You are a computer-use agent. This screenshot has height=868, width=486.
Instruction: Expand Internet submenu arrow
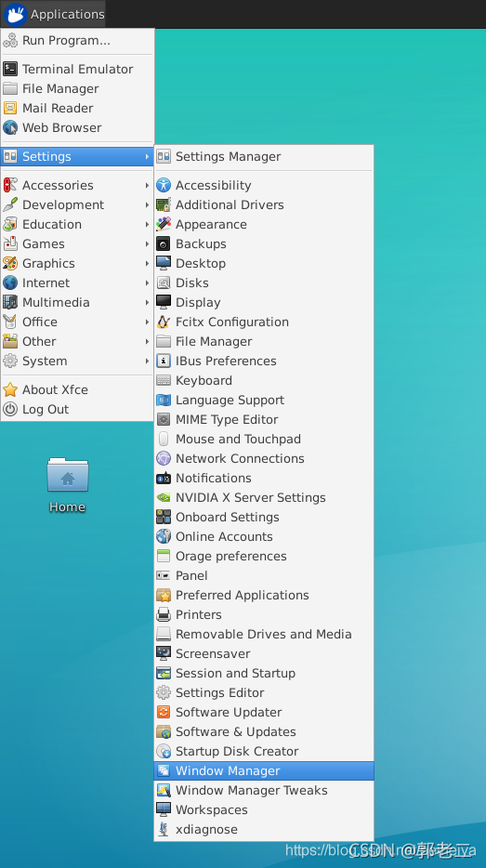point(147,283)
